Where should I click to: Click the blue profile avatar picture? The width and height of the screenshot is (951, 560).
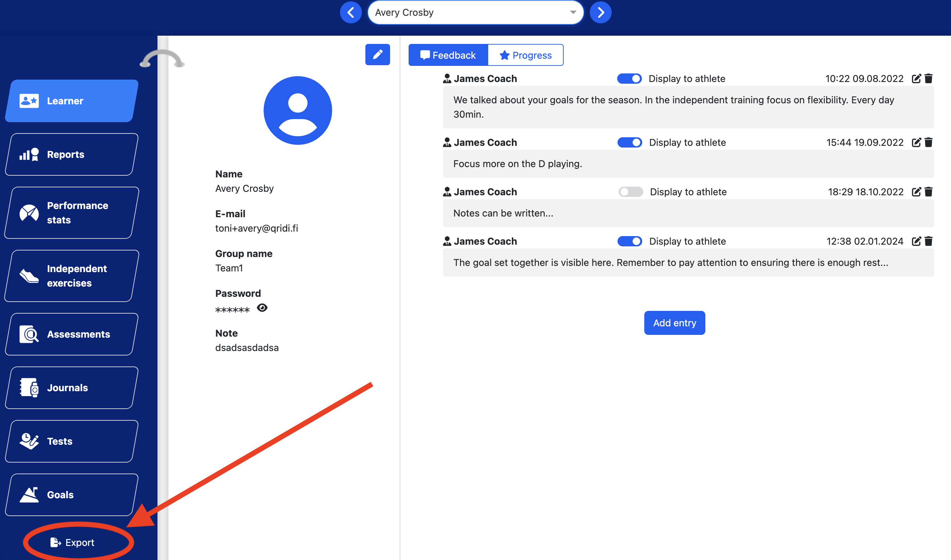tap(297, 110)
